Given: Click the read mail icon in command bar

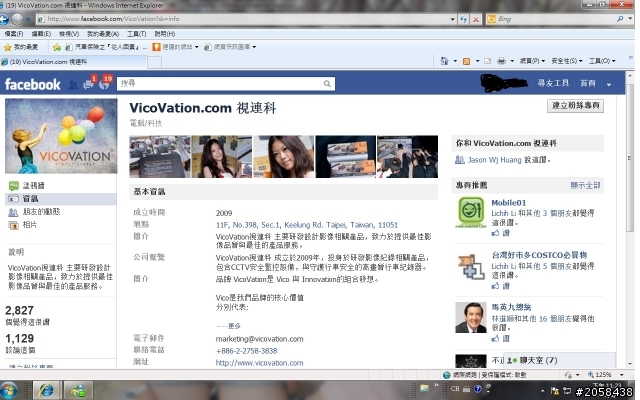Looking at the screenshot, I should point(488,61).
